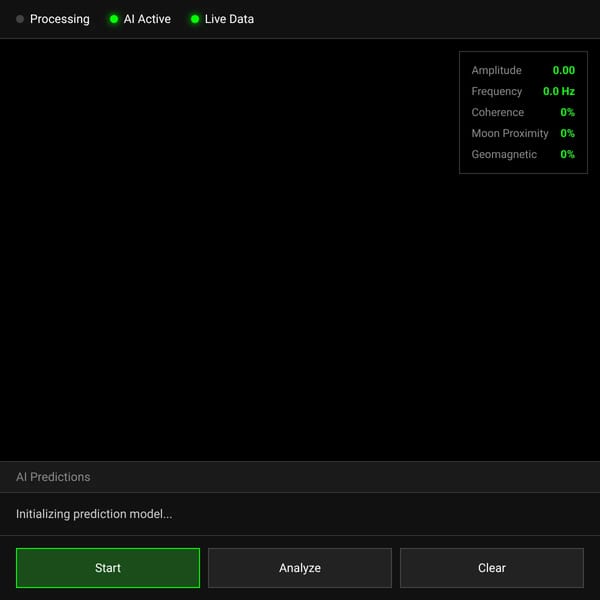The height and width of the screenshot is (600, 600).
Task: Select the Frequency label
Action: [497, 91]
